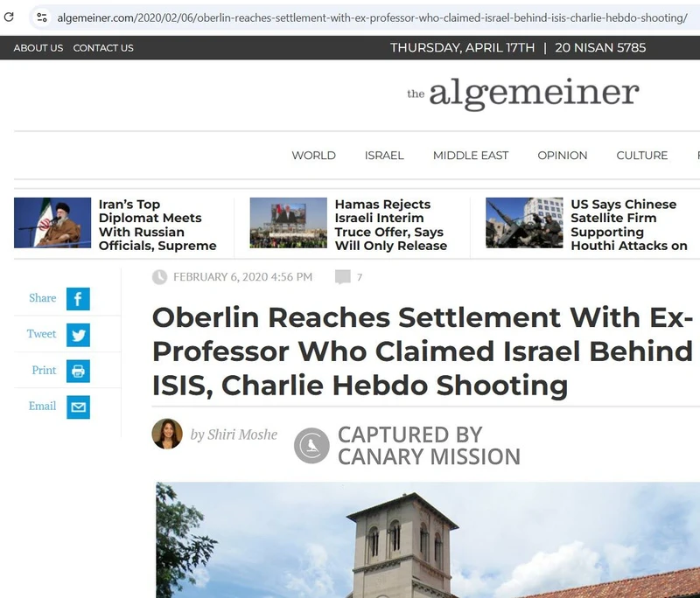Read US Says Chinese Satellite Firm headline

[x=629, y=225]
